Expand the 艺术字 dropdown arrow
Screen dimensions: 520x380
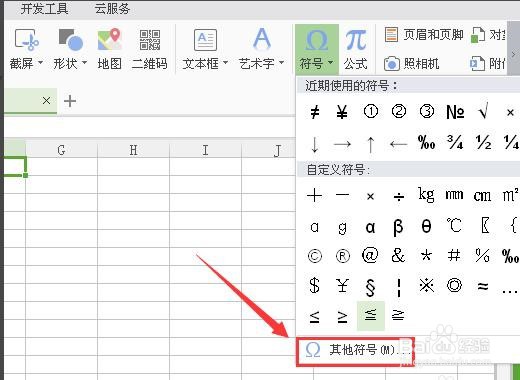click(281, 63)
